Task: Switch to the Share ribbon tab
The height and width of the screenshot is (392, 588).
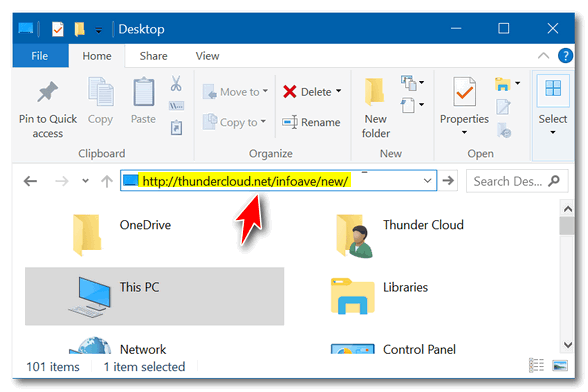Action: [x=153, y=56]
